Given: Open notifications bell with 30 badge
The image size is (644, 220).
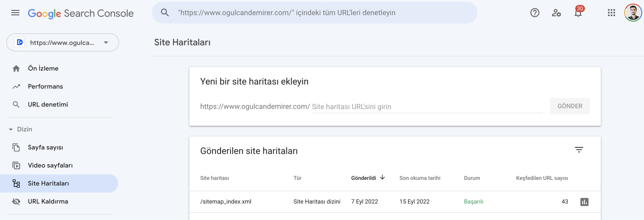Looking at the screenshot, I should coord(578,13).
